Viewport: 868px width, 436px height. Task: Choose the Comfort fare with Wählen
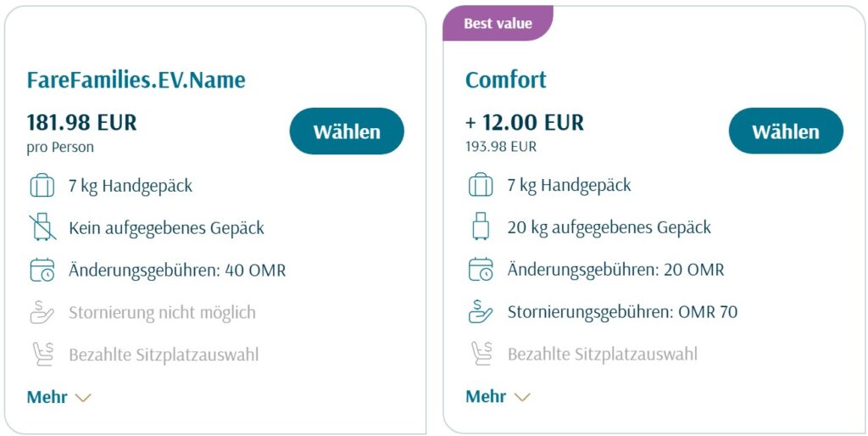pyautogui.click(x=786, y=131)
